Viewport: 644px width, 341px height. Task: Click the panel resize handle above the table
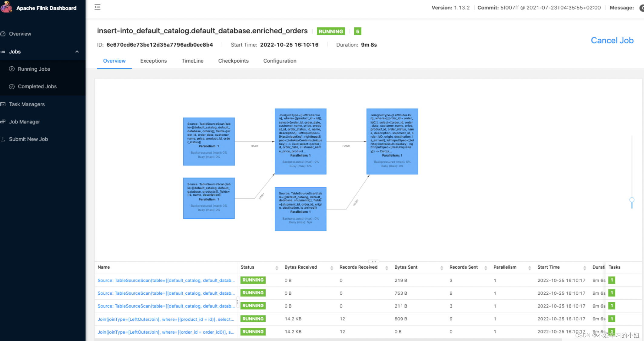click(x=374, y=261)
